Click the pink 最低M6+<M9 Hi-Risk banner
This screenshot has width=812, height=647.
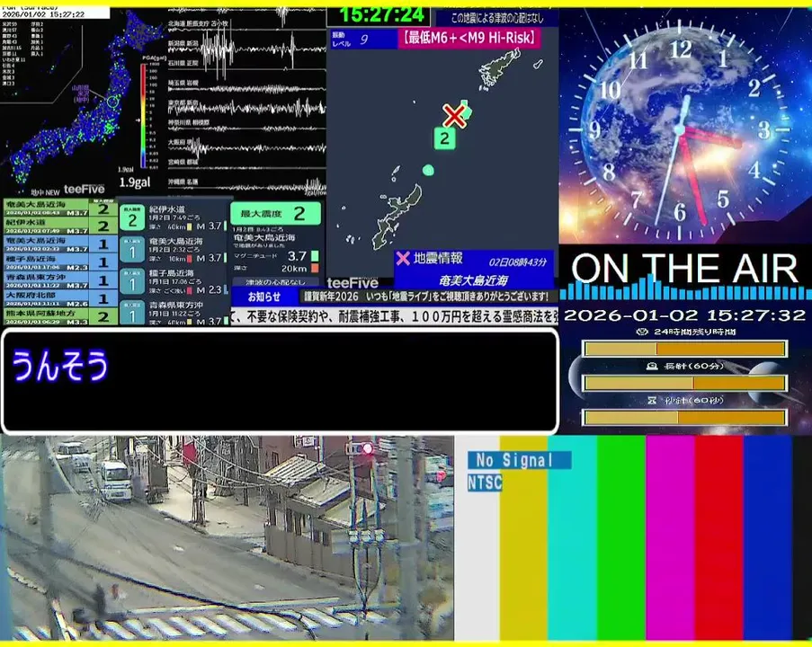click(469, 38)
